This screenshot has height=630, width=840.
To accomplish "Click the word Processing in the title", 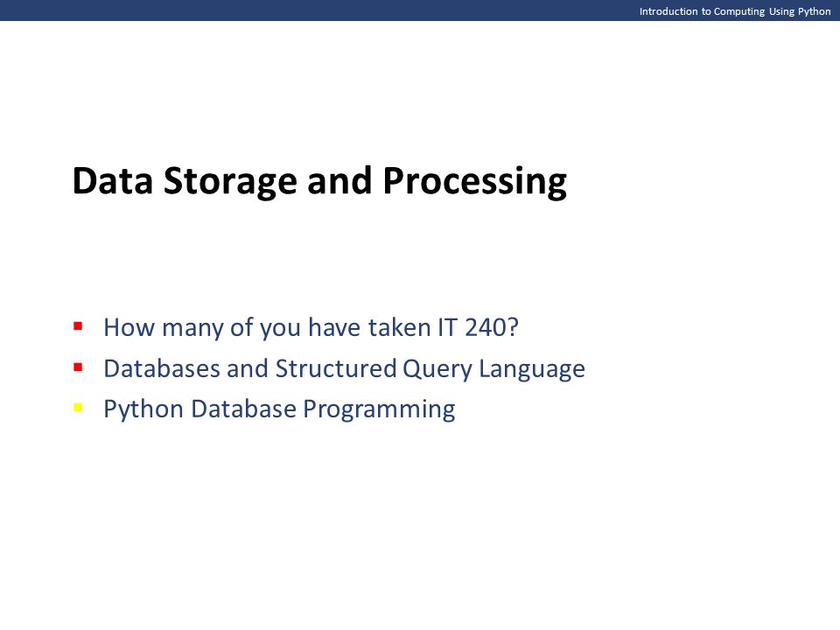I will tap(474, 182).
